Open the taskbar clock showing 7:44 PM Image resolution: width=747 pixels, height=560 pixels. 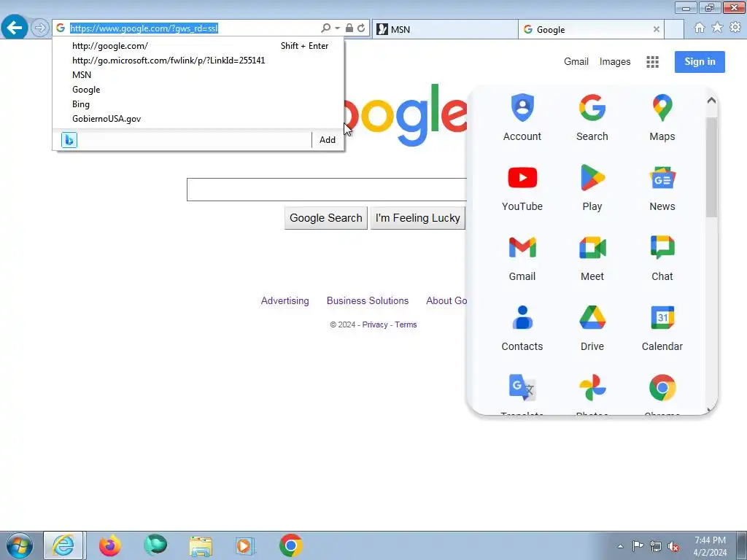[710, 546]
